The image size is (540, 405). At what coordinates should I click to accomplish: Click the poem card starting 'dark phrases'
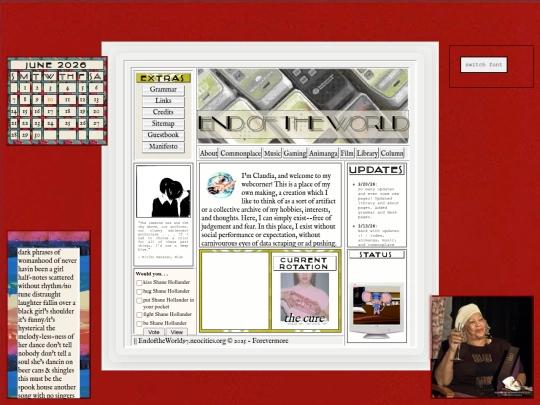pos(49,314)
